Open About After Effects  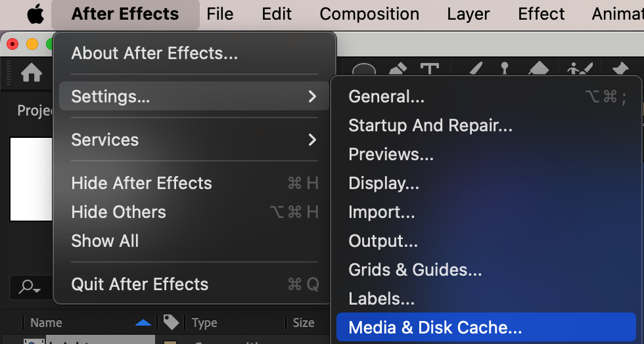(154, 53)
